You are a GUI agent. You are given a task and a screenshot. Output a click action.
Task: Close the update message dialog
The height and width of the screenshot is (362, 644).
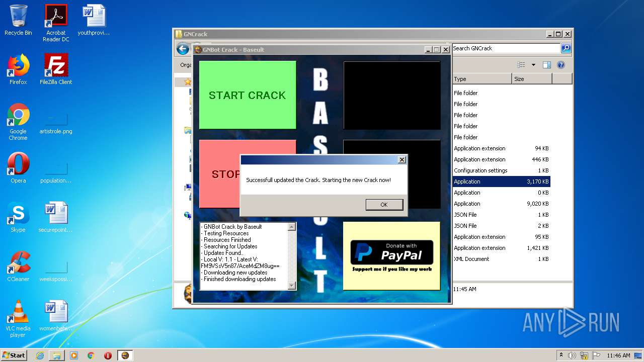tap(401, 160)
